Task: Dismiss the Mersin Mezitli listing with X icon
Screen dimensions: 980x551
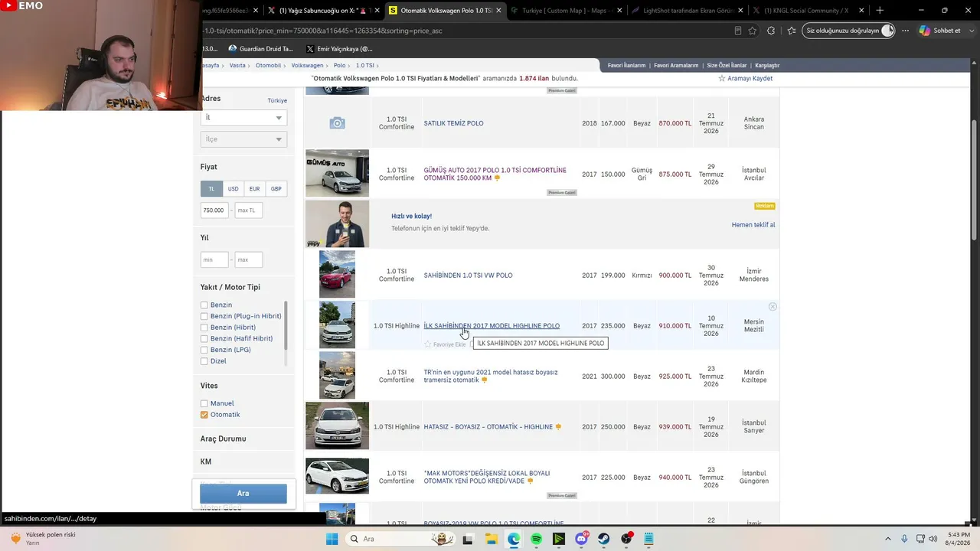Action: [x=773, y=307]
